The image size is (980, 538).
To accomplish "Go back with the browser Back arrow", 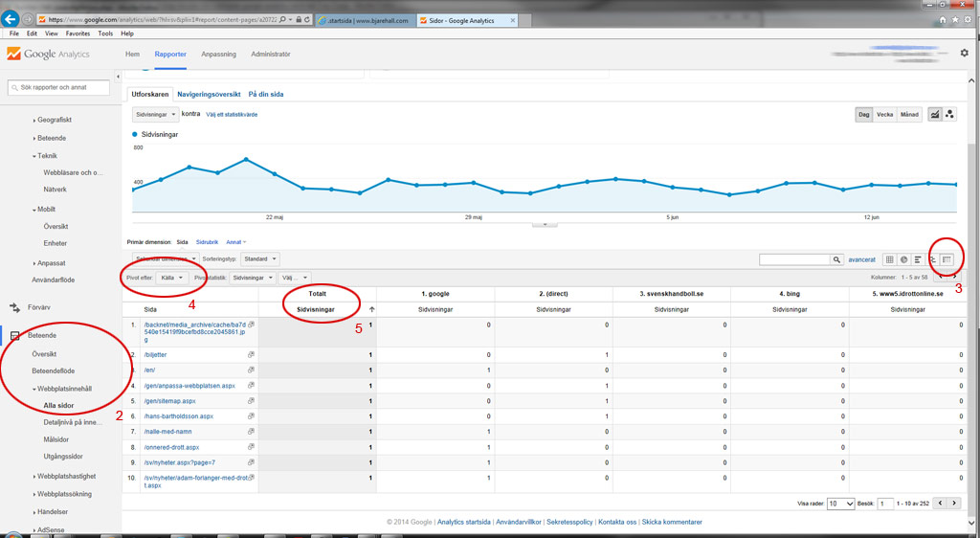I will (10, 19).
